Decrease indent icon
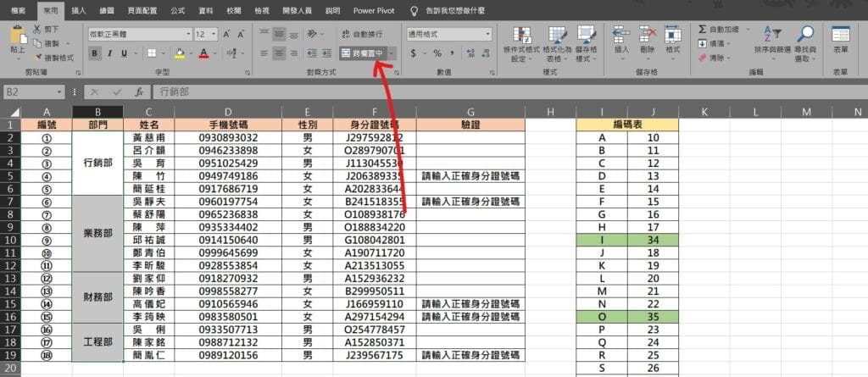868x377 pixels. 312,53
